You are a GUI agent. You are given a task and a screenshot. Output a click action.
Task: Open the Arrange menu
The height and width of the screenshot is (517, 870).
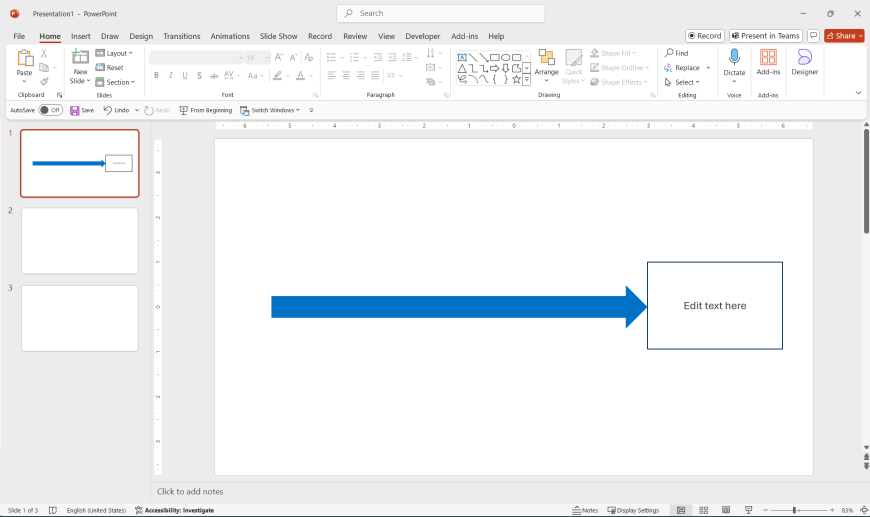point(547,66)
